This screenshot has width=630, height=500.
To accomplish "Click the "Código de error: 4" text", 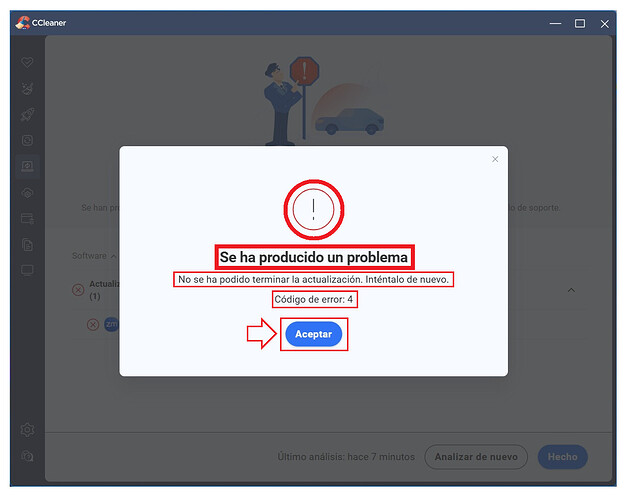I will tap(314, 299).
